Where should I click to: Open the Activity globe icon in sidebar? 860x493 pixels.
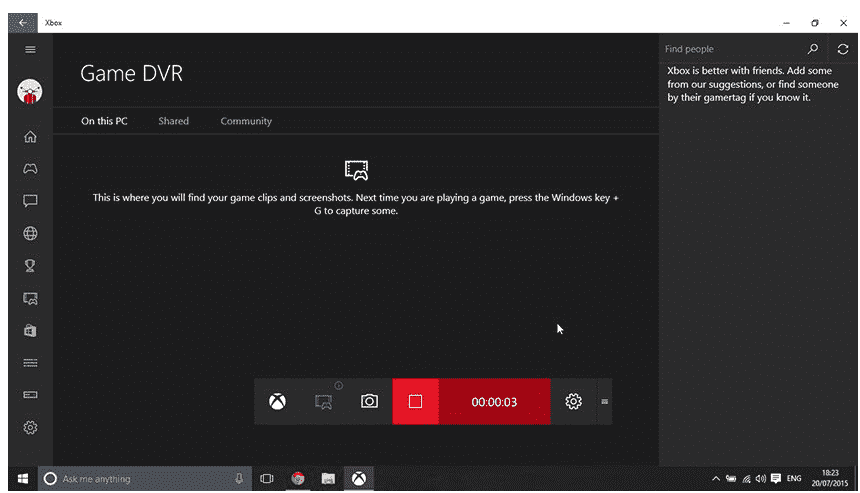tap(30, 233)
